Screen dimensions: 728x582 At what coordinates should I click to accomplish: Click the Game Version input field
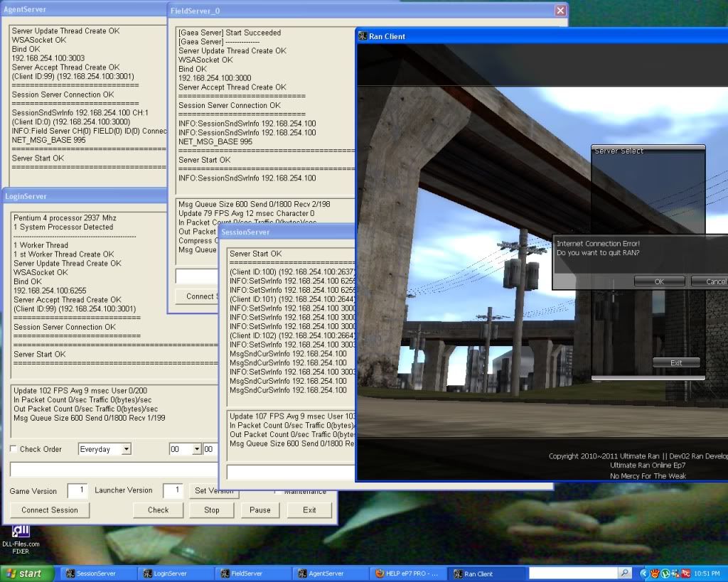coord(77,490)
